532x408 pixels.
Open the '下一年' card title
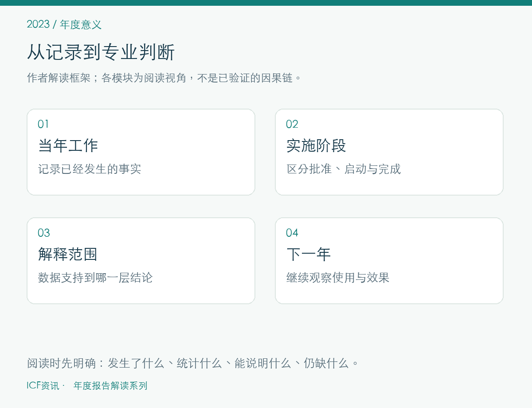pyautogui.click(x=309, y=254)
